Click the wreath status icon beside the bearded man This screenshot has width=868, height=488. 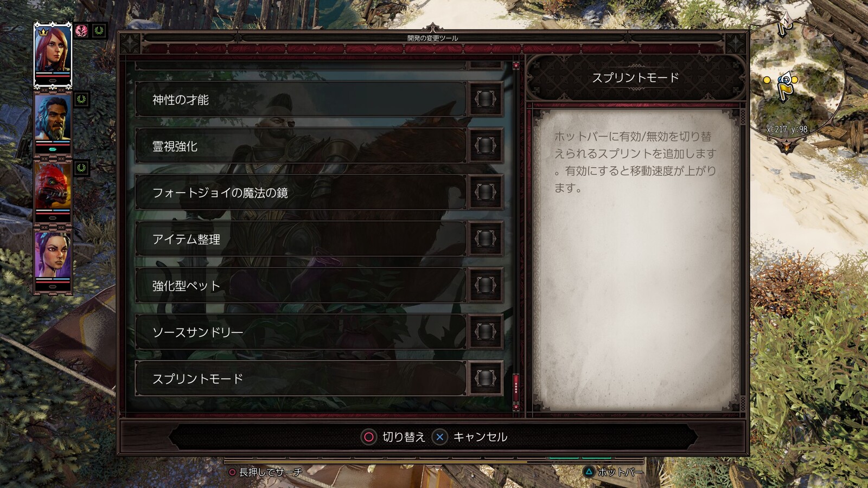pos(82,99)
